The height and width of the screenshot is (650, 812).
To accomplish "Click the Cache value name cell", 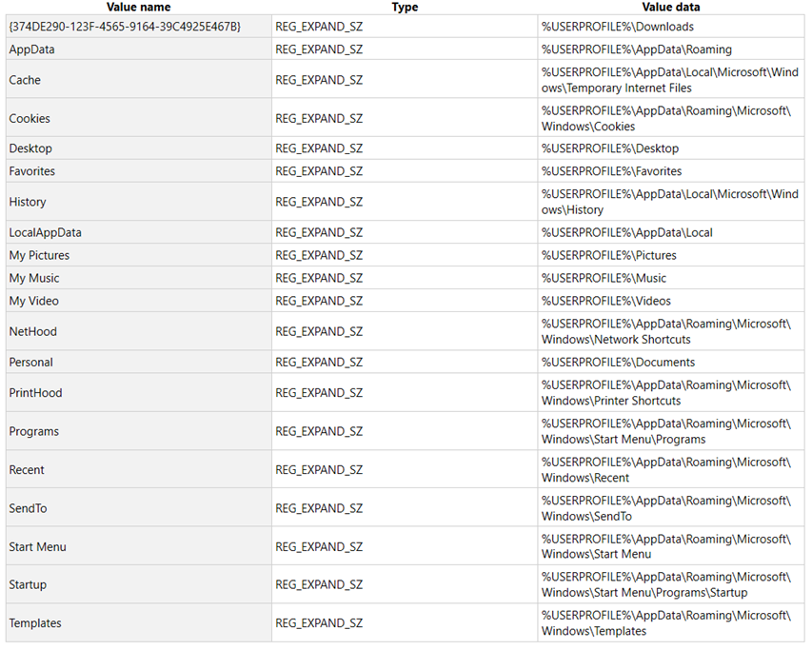I will pyautogui.click(x=139, y=80).
